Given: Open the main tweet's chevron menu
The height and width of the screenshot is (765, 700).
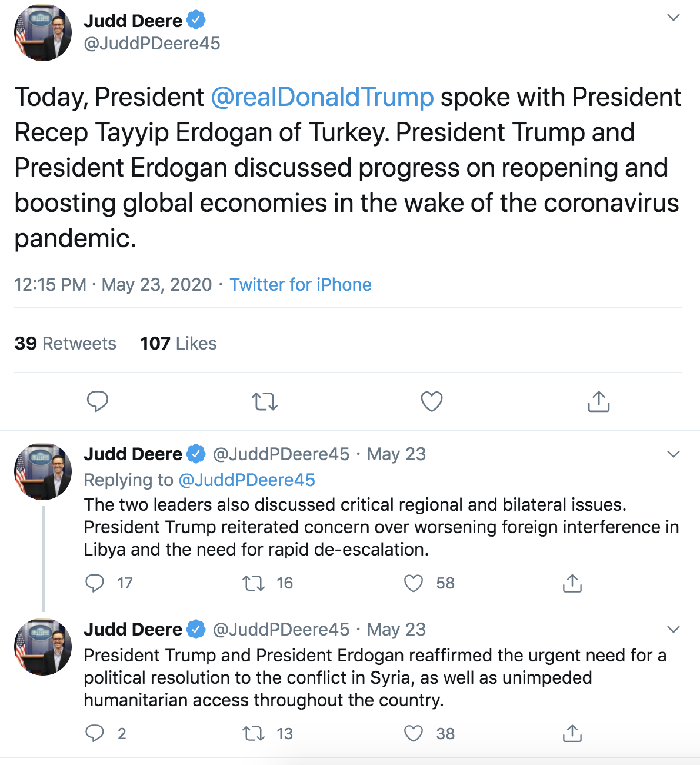Looking at the screenshot, I should [x=674, y=18].
